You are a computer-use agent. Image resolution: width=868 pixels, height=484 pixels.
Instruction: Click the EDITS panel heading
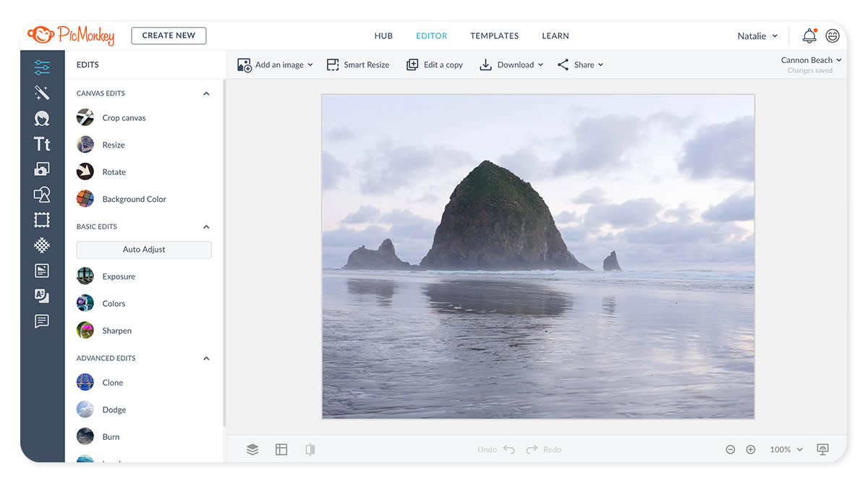(88, 64)
